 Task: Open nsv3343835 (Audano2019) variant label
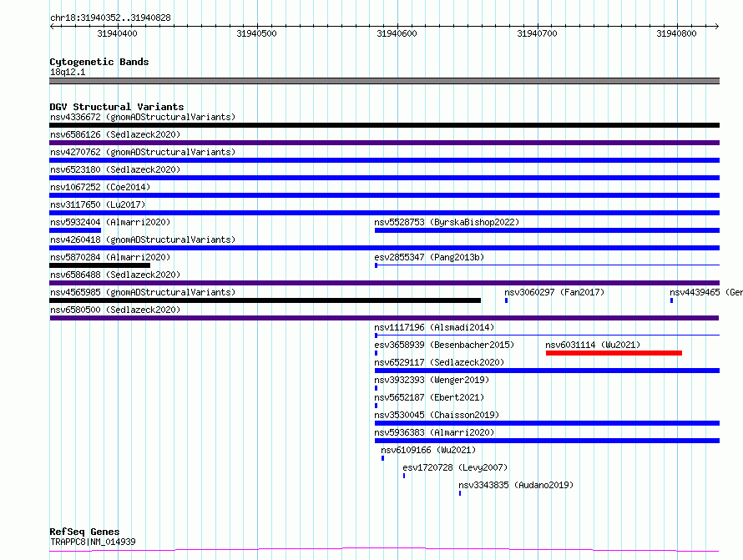coord(516,485)
